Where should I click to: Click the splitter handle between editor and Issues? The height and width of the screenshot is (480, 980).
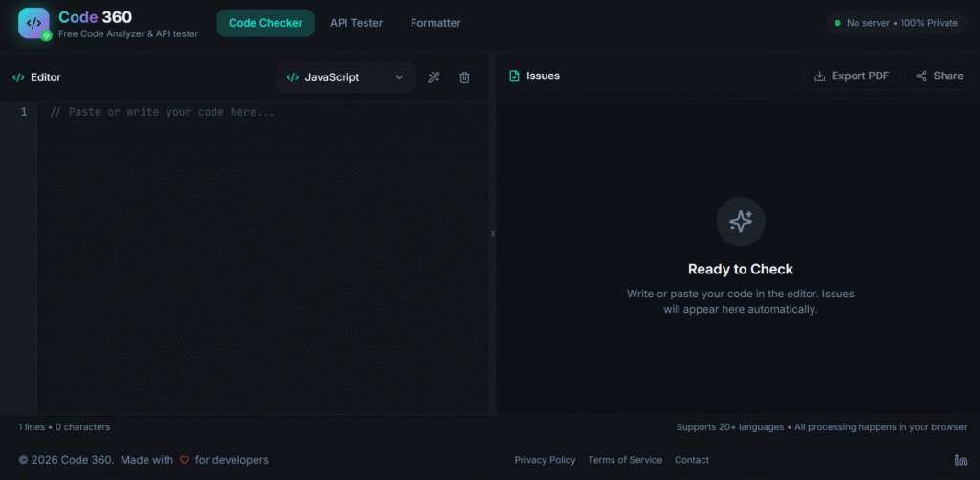click(x=493, y=233)
